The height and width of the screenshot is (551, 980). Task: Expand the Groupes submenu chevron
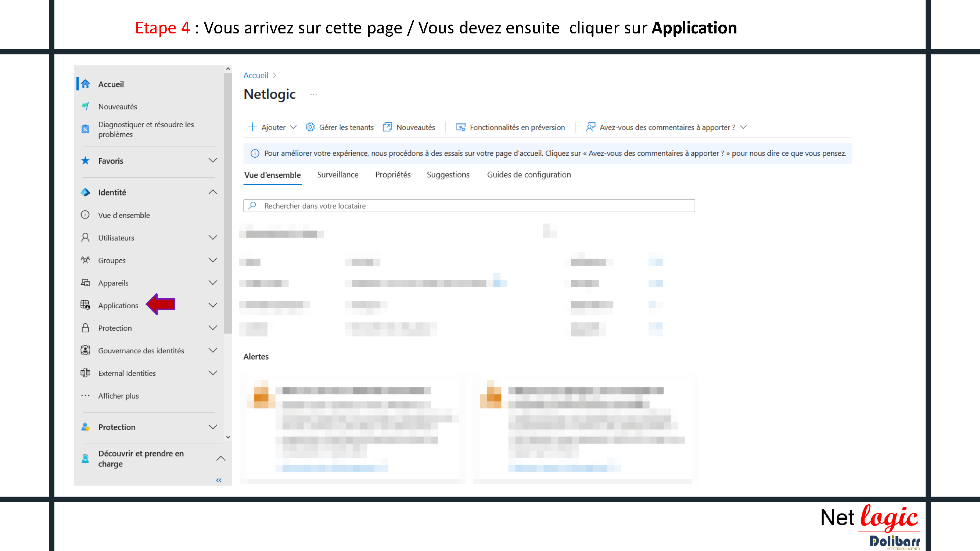click(213, 260)
